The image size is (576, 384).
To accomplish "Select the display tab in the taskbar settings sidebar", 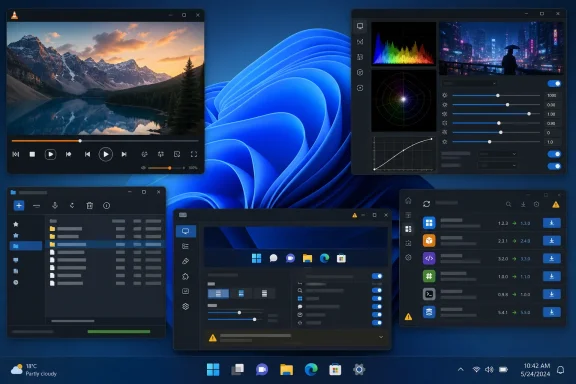I will point(186,231).
